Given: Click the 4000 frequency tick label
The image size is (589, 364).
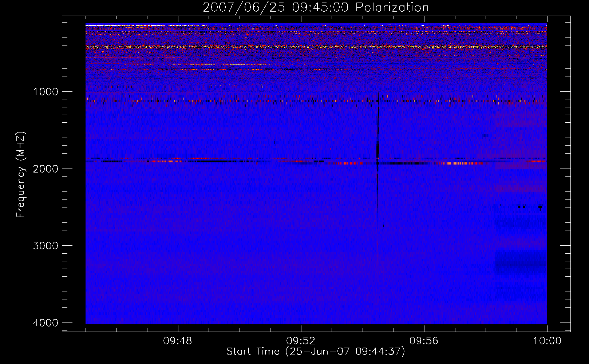Looking at the screenshot, I should click(x=46, y=323).
